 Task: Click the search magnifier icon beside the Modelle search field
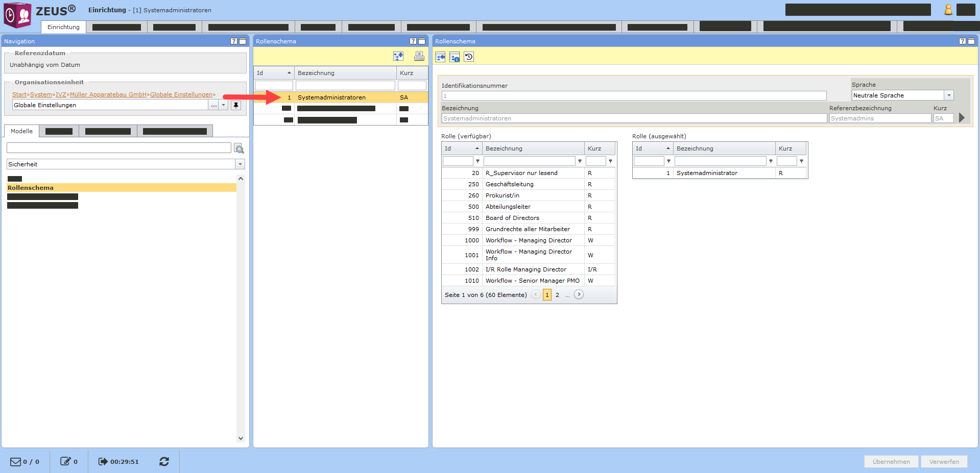coord(238,148)
